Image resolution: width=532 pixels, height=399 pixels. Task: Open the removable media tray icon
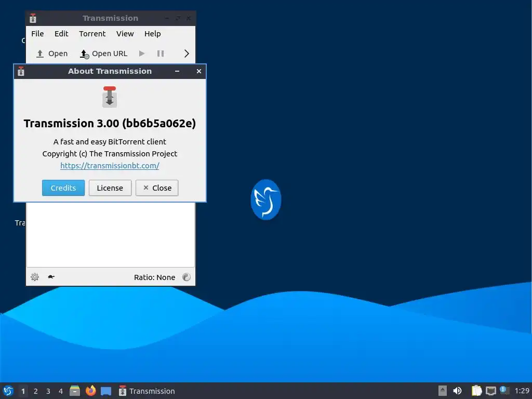443,391
